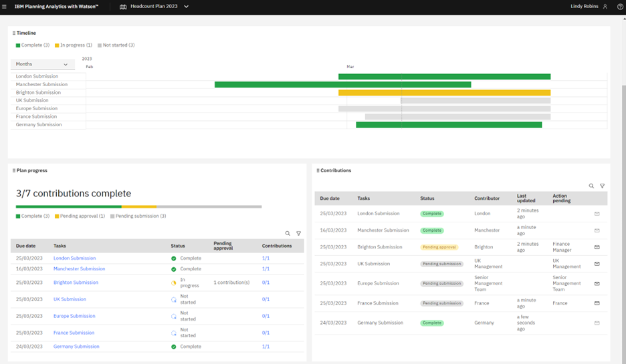The width and height of the screenshot is (626, 364).
Task: Send reminder mail for Europe Submission
Action: point(597,284)
